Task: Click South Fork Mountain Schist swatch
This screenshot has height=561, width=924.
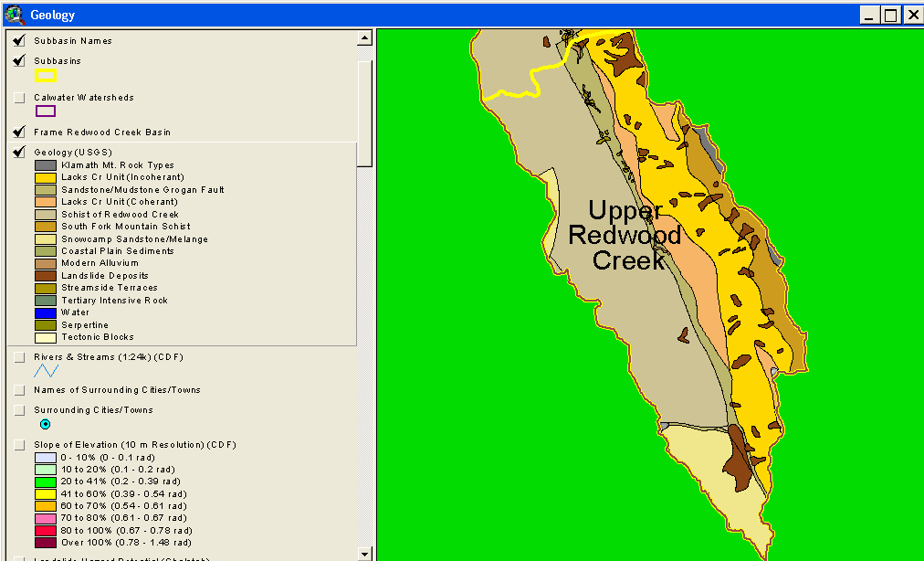Action: point(46,227)
